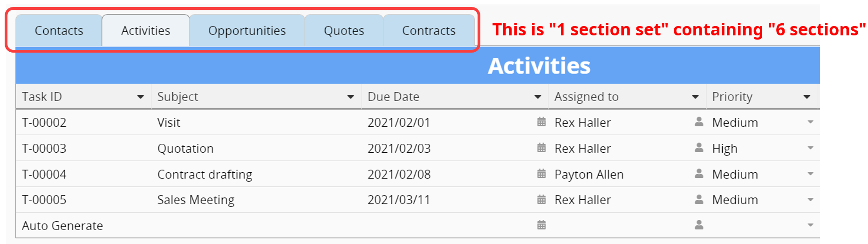
Task: Open calendar picker for T-00002 due date
Action: click(x=541, y=122)
